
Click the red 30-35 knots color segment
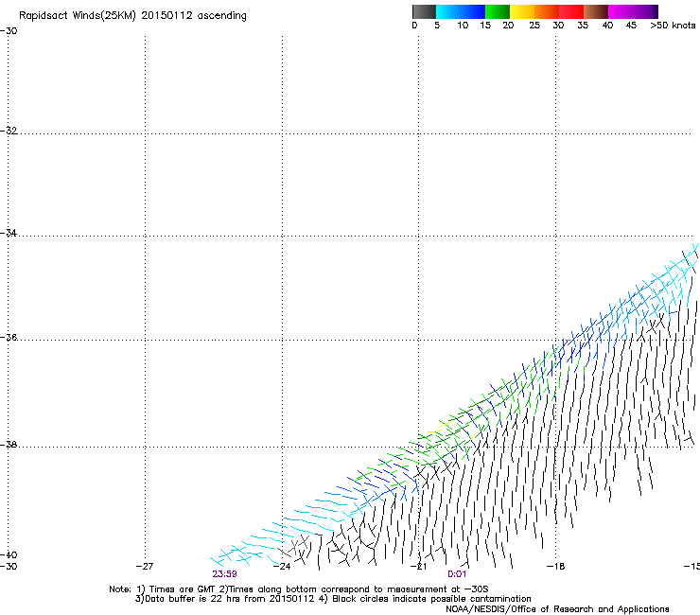tap(571, 11)
